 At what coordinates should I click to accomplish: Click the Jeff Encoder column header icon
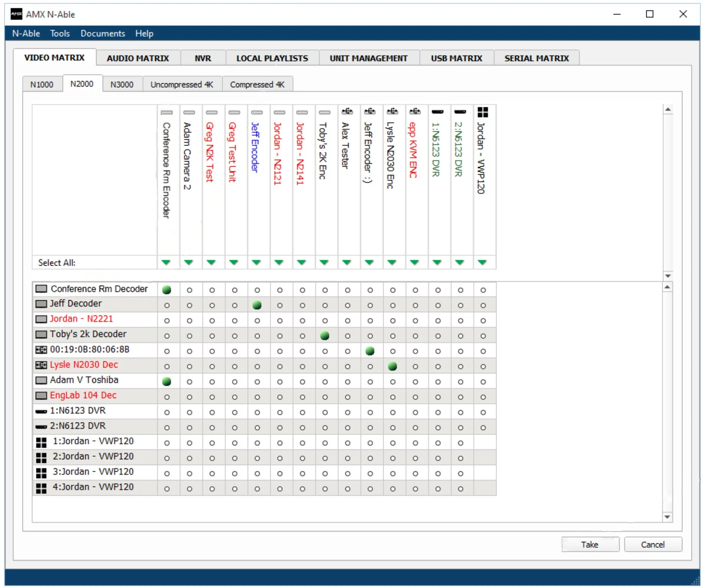click(x=257, y=113)
